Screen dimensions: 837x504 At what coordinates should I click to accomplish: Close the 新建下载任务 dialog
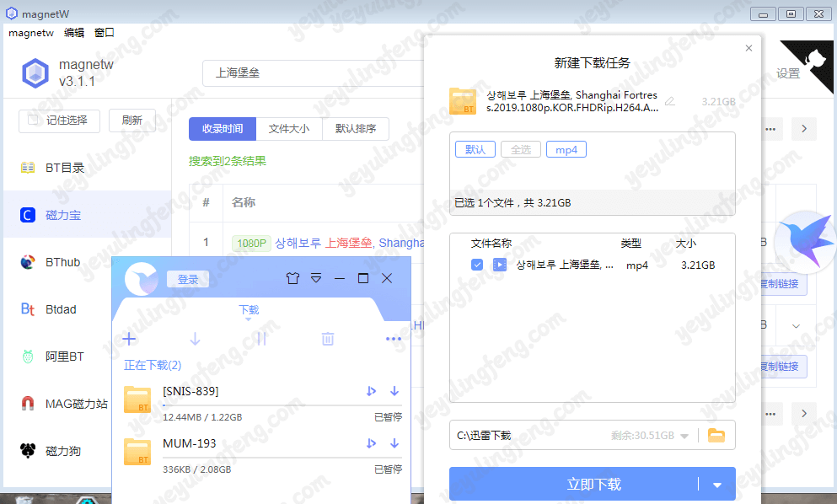749,48
